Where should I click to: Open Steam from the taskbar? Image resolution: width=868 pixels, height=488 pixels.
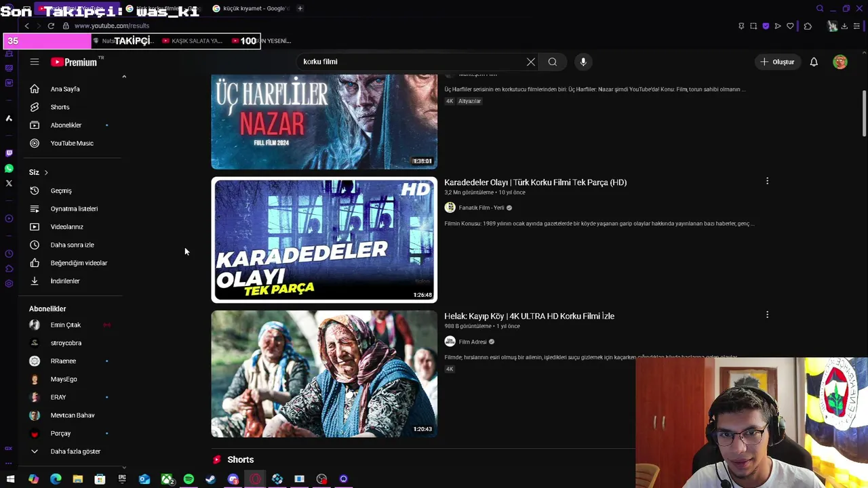coord(210,479)
